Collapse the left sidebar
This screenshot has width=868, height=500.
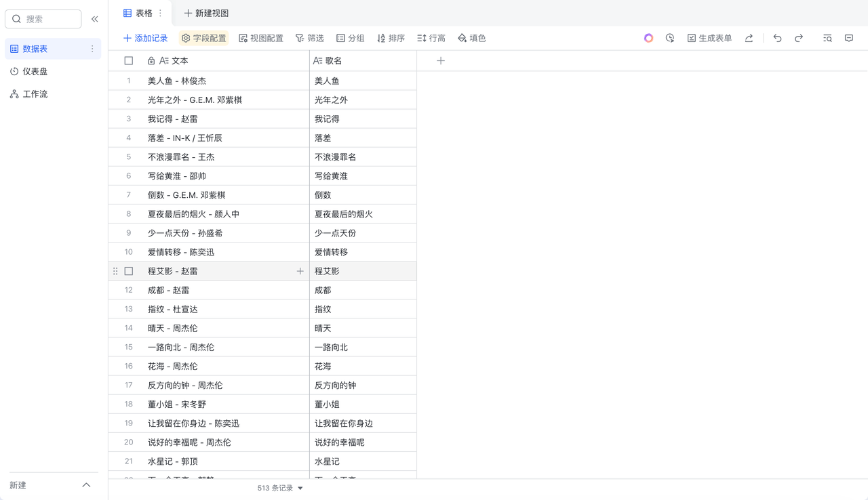click(x=94, y=19)
